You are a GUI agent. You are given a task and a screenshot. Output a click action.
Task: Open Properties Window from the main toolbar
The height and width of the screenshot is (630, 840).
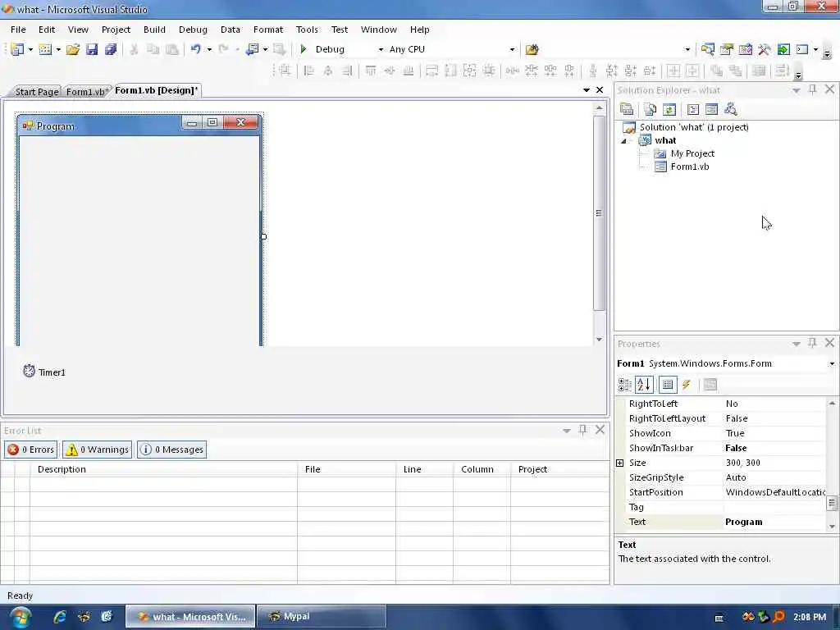pyautogui.click(x=727, y=49)
